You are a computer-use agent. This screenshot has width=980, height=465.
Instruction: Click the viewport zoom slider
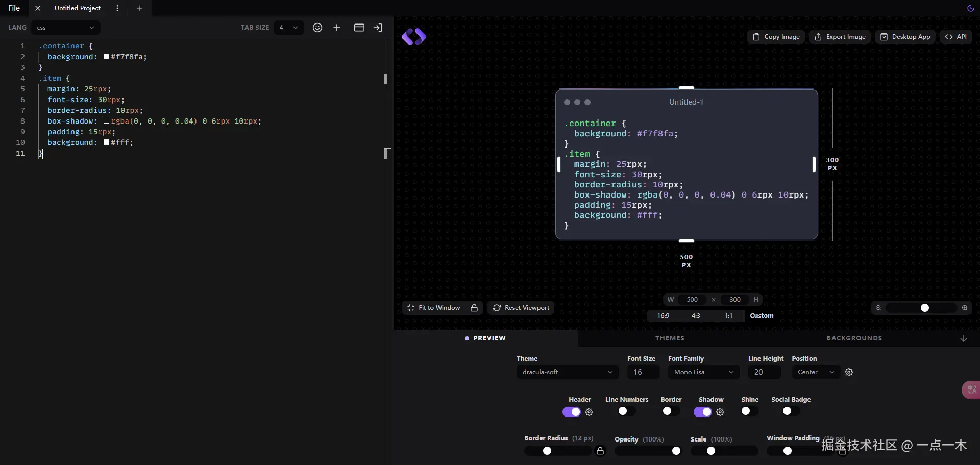921,308
